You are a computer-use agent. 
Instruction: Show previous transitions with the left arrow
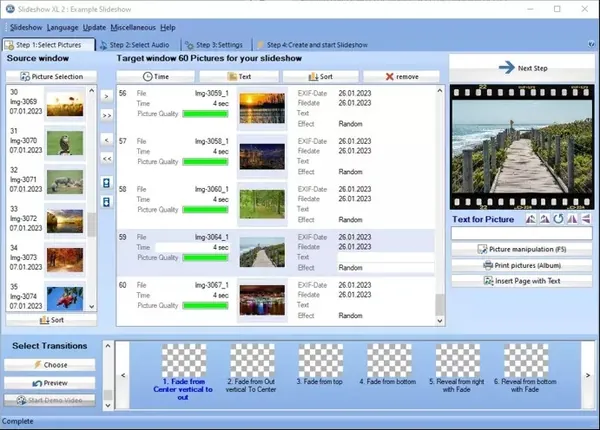pos(123,375)
